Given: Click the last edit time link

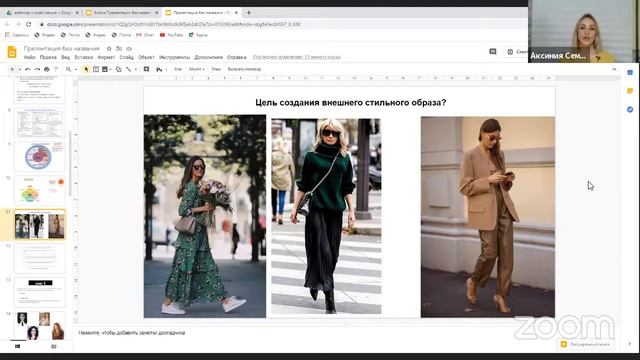Looking at the screenshot, I should point(297,58).
